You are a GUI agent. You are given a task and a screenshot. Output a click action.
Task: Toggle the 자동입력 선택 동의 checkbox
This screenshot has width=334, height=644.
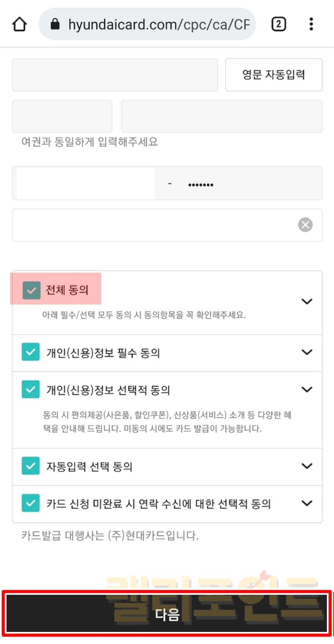pos(31,466)
